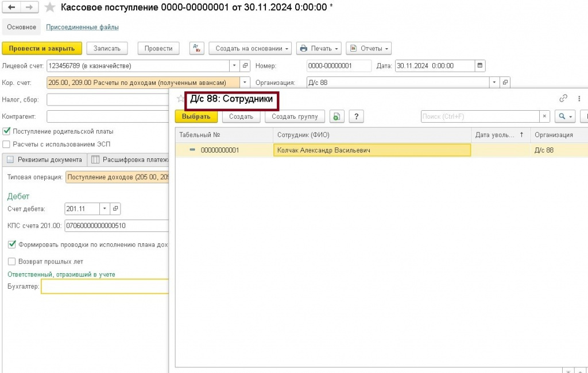Viewport: 588px width, 373px height.
Task: Click the yellow Выбрать button
Action: pos(196,116)
